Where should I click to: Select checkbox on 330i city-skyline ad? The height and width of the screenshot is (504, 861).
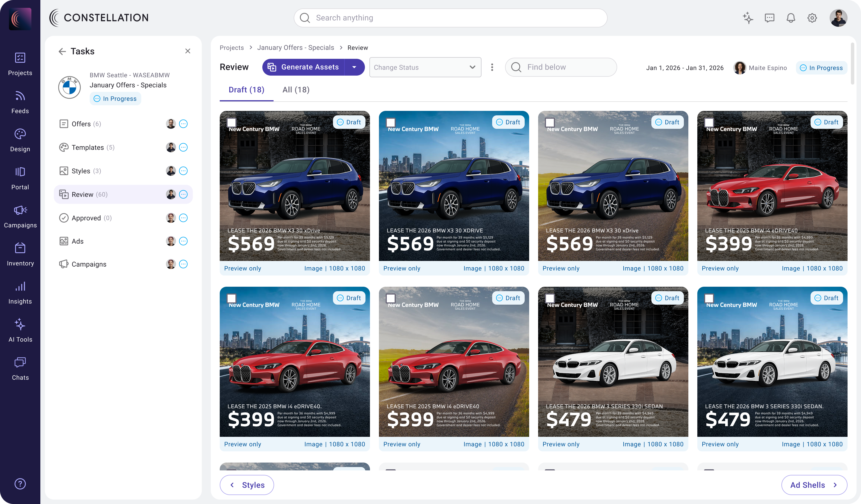click(x=709, y=298)
